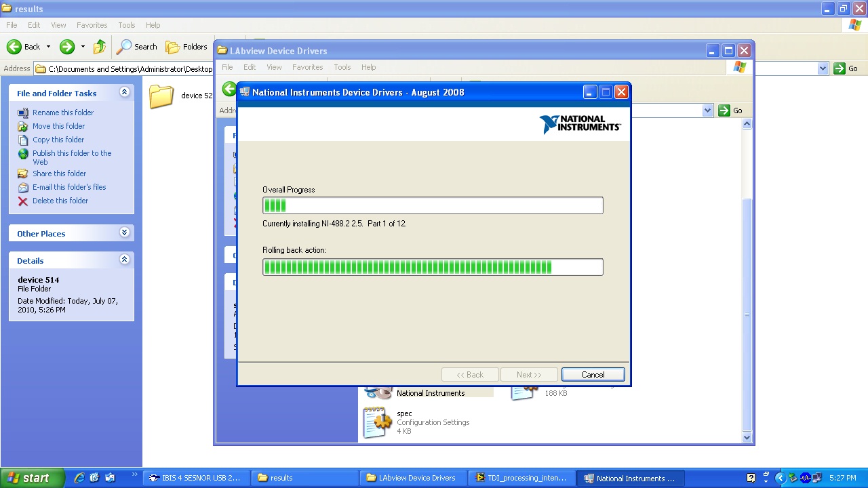Select the device folder icon in results
This screenshot has height=488, width=868.
coord(161,96)
